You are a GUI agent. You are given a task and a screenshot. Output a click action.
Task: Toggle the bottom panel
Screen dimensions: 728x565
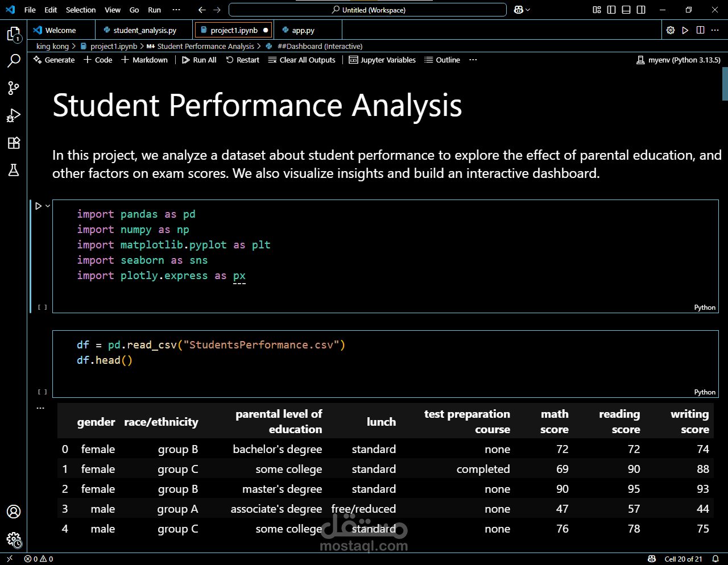point(626,10)
